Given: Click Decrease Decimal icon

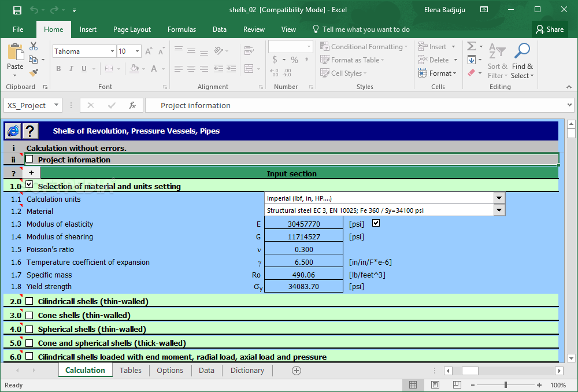Looking at the screenshot, I should 287,73.
